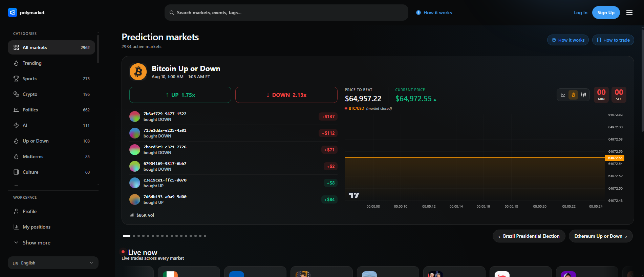Go to next Ethereum Up or Down market

601,236
